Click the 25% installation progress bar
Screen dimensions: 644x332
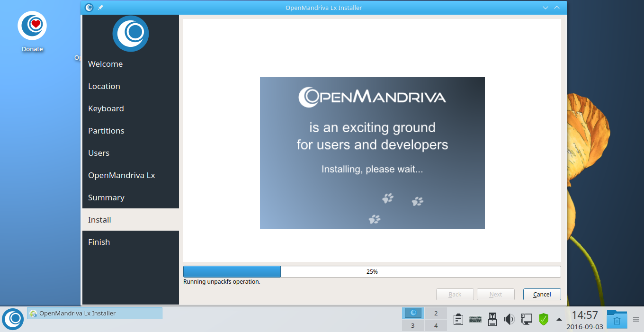pyautogui.click(x=372, y=271)
